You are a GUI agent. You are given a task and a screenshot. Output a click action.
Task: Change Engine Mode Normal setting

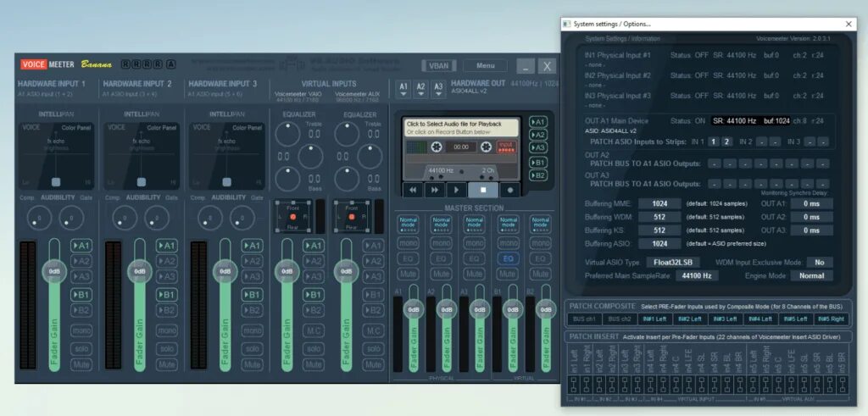(811, 275)
